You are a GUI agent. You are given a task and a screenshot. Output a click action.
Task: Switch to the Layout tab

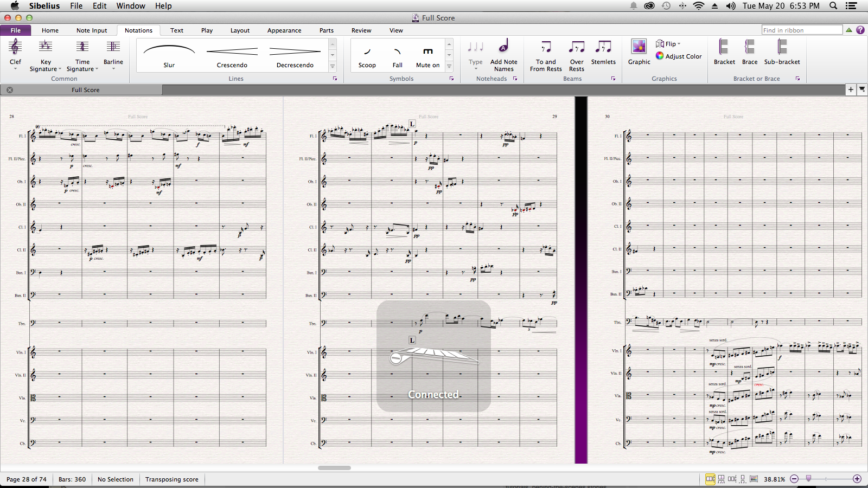tap(240, 30)
